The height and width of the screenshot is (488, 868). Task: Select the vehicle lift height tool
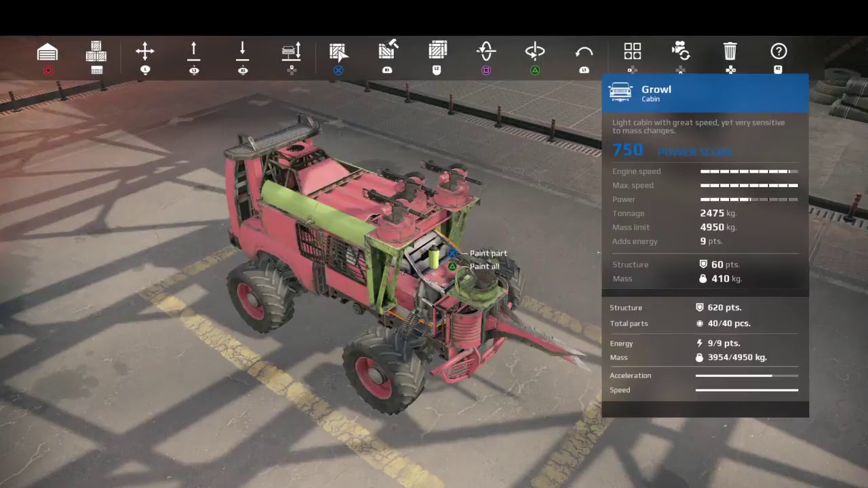tap(292, 52)
